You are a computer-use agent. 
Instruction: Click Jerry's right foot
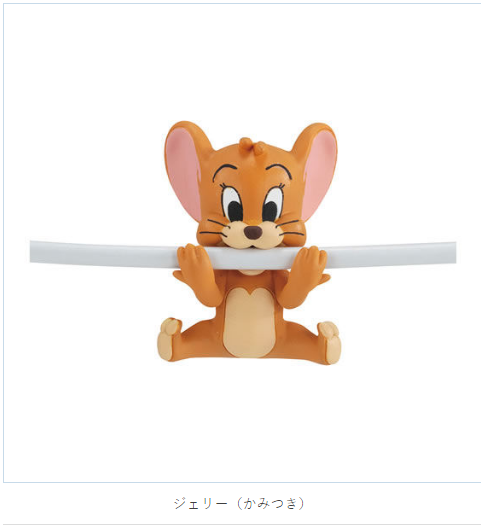coord(329,343)
